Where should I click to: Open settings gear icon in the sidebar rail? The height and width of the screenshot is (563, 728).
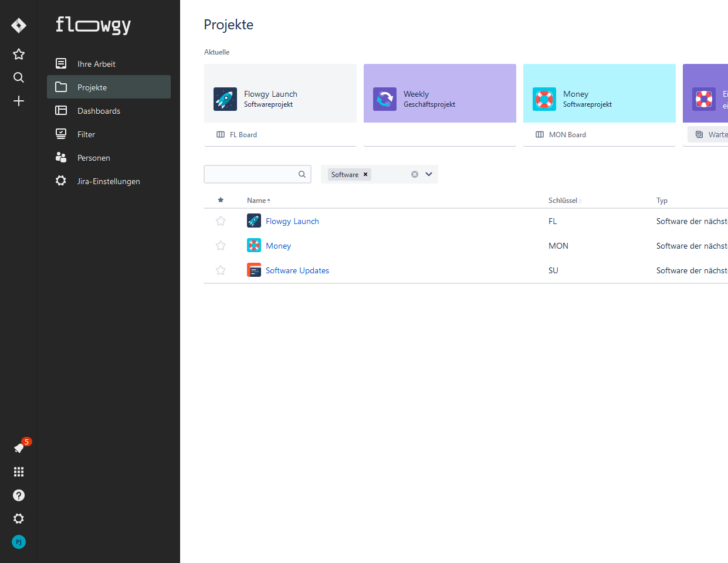pyautogui.click(x=19, y=518)
